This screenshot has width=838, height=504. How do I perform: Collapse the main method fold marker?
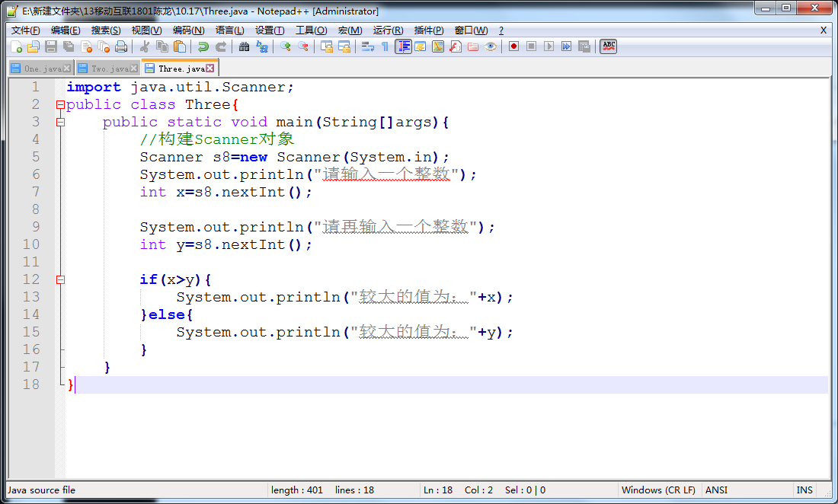click(60, 123)
